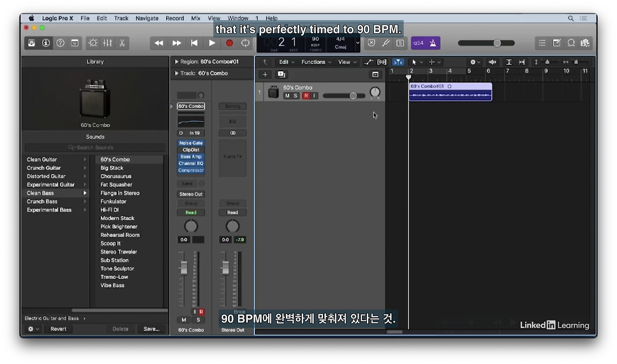Toggle the Metronome click button
This screenshot has height=364, width=617.
pos(433,43)
